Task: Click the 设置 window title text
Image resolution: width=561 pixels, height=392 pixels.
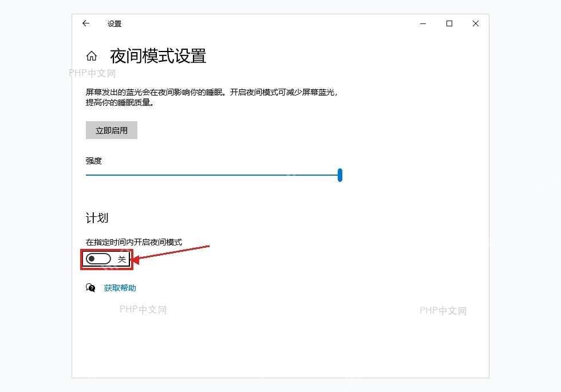Action: [x=114, y=24]
